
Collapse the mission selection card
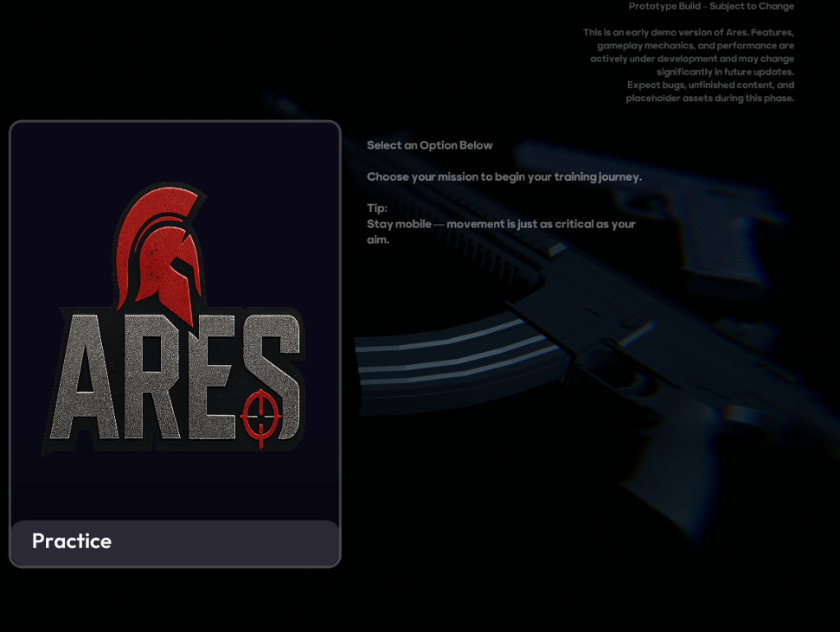tap(175, 346)
